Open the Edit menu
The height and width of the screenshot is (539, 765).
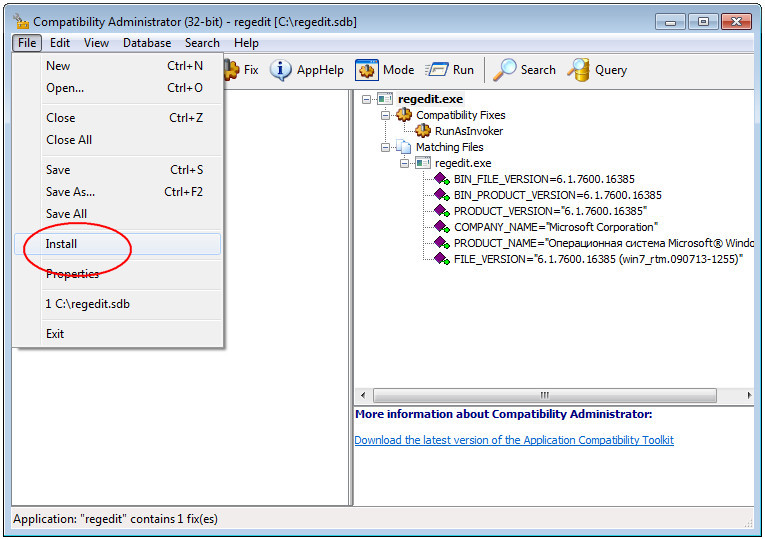click(60, 43)
